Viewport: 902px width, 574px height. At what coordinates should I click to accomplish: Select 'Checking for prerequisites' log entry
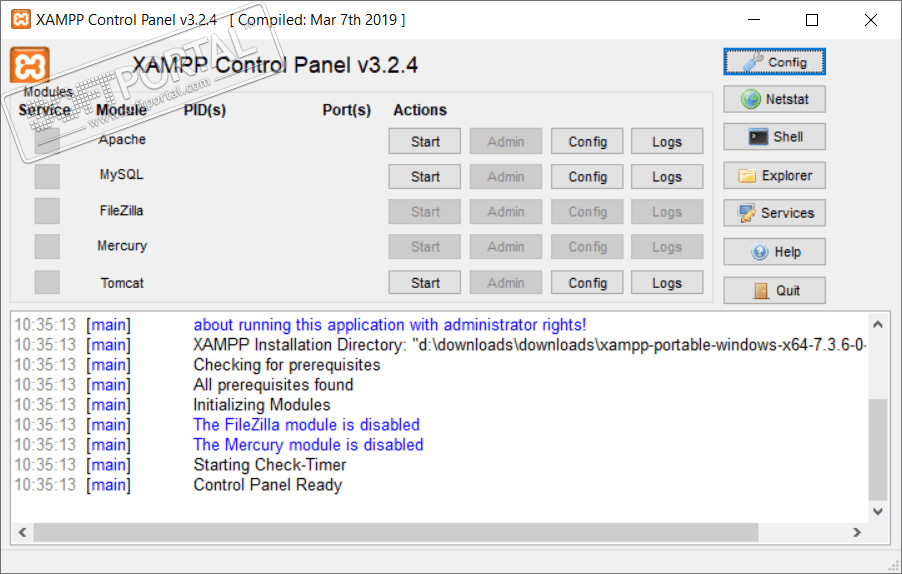click(286, 365)
